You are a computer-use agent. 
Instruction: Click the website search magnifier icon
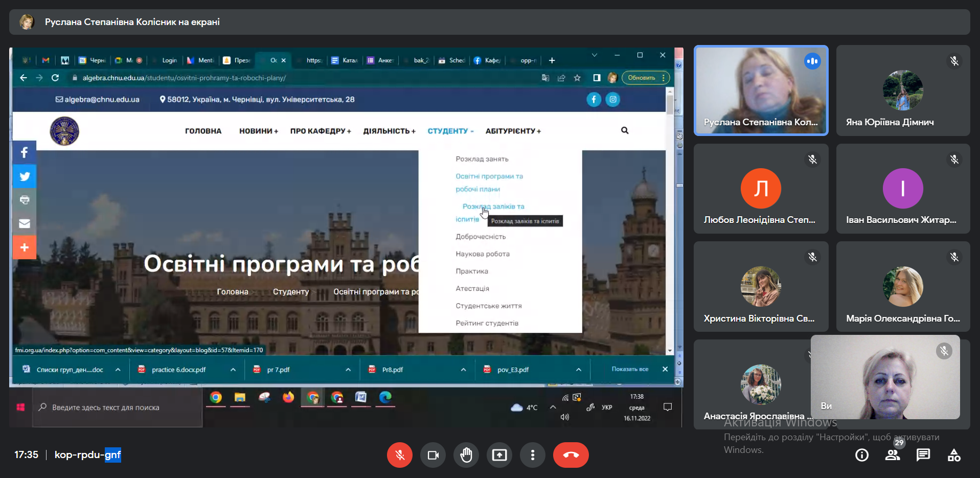(625, 130)
